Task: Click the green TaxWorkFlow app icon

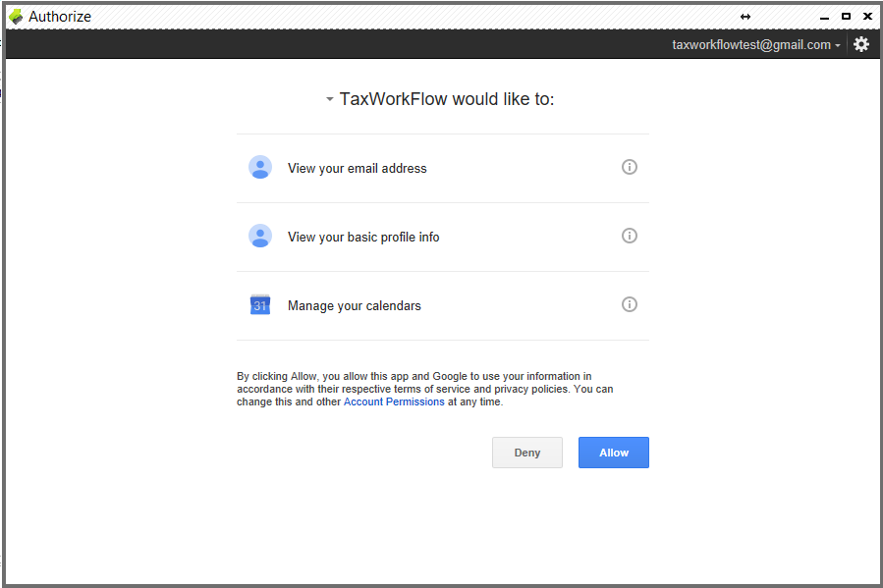Action: 16,17
